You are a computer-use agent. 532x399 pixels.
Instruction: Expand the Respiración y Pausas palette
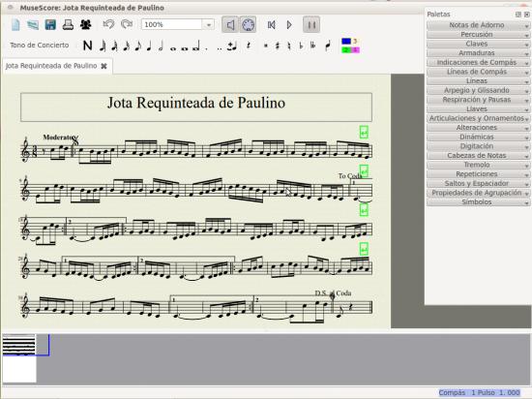click(x=478, y=100)
